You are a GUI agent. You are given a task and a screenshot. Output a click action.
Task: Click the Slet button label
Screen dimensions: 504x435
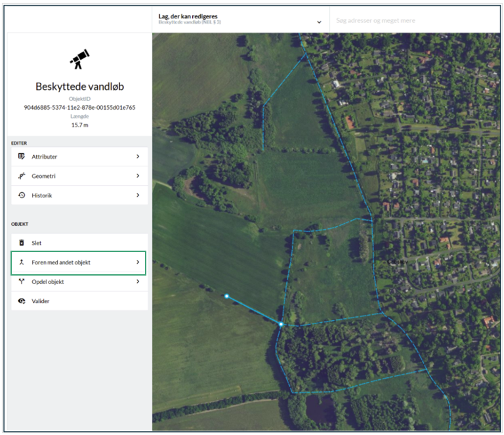click(36, 243)
